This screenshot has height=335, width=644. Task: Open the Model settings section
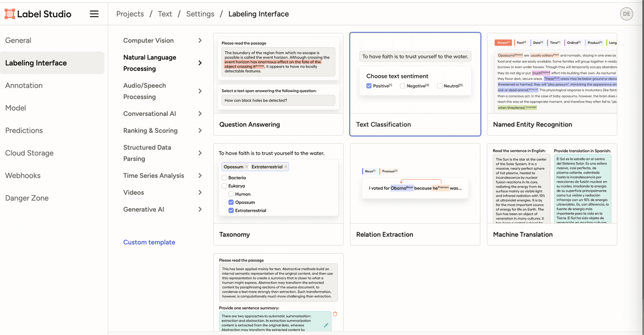[x=52, y=108]
